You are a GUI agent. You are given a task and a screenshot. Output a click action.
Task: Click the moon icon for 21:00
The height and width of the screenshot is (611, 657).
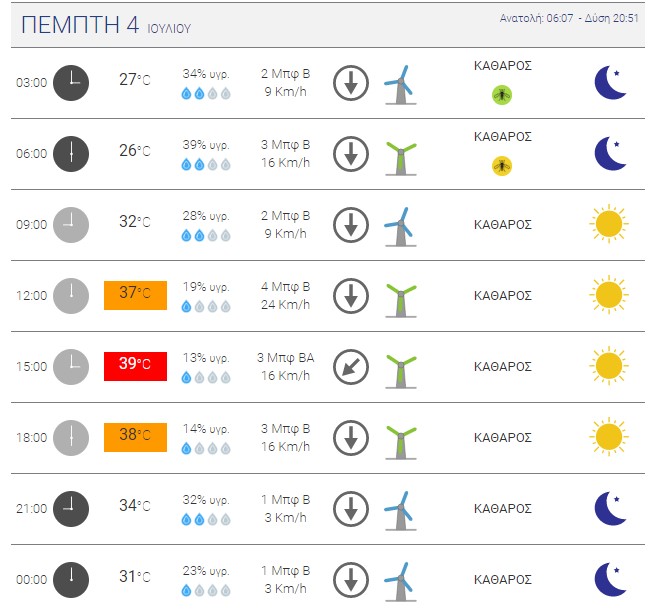point(610,508)
